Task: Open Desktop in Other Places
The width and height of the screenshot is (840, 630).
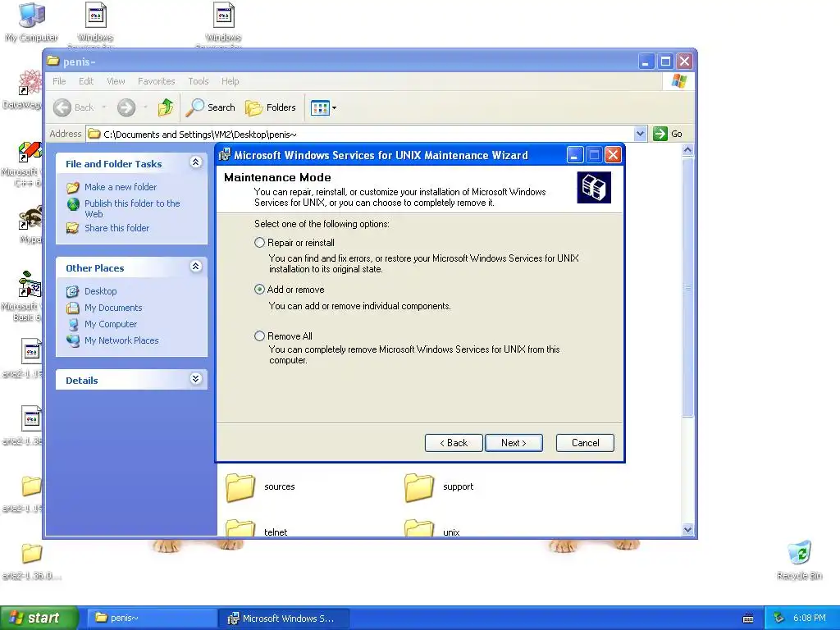Action: coord(100,291)
